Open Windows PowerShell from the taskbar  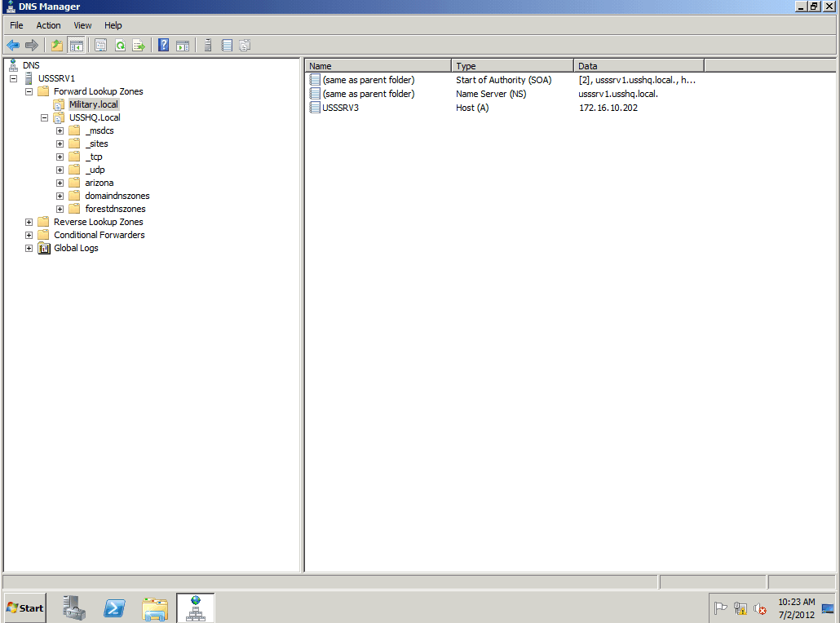[x=114, y=608]
